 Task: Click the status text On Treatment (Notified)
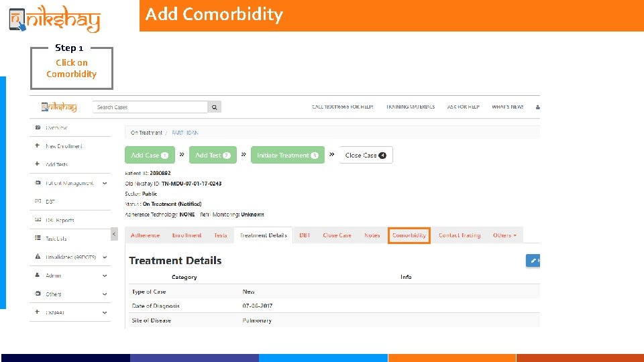click(x=172, y=204)
